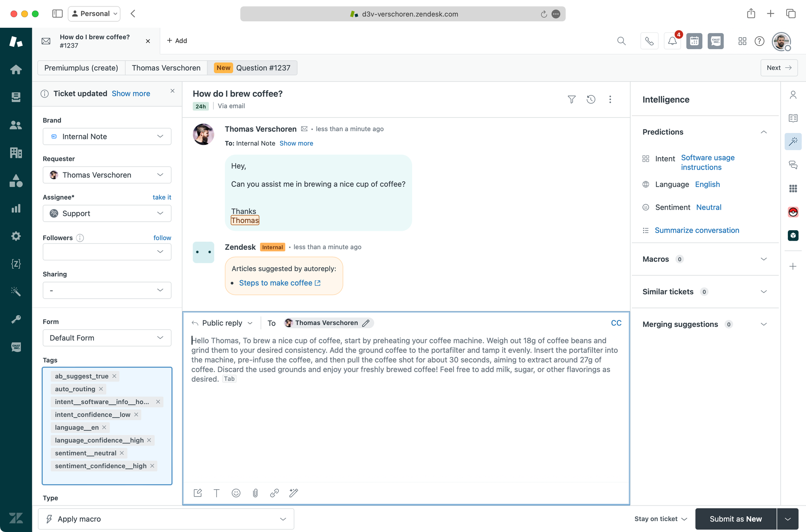Screen dimensions: 806x532
Task: Remove the auto_routing tag
Action: click(x=101, y=389)
